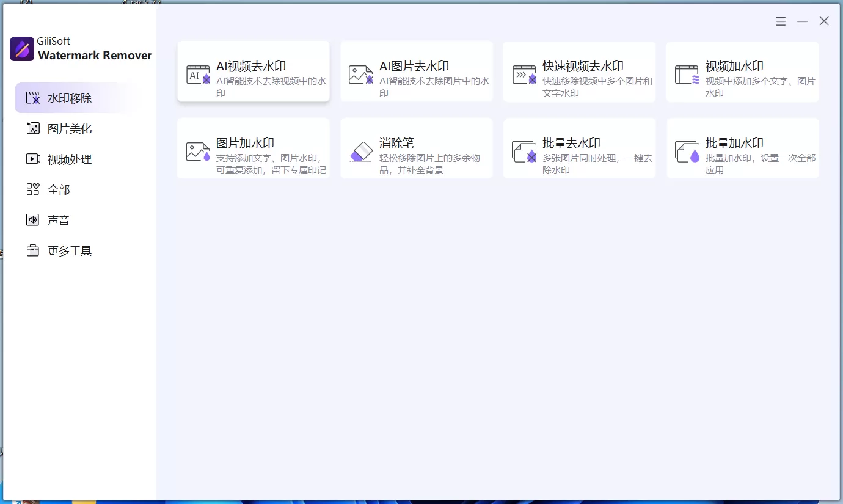Viewport: 843px width, 504px height.
Task: Select the 水印移除 sidebar category
Action: pyautogui.click(x=61, y=98)
